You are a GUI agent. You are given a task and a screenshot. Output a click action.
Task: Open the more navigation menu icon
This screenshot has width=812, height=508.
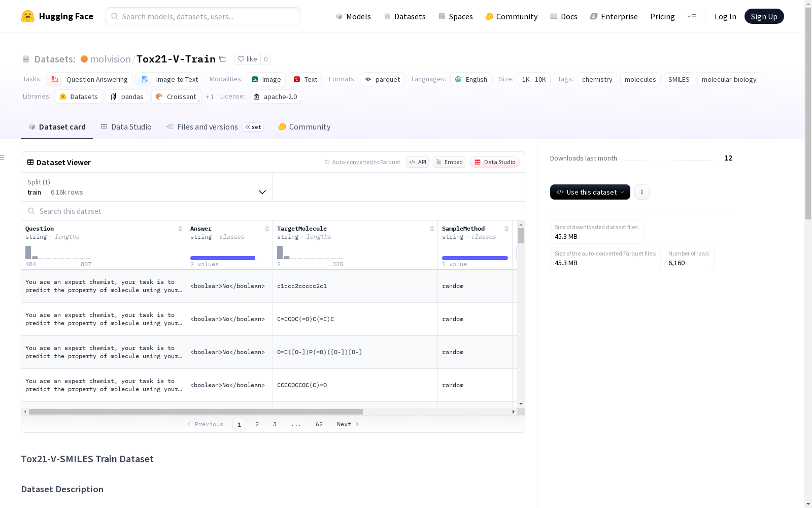pos(692,16)
